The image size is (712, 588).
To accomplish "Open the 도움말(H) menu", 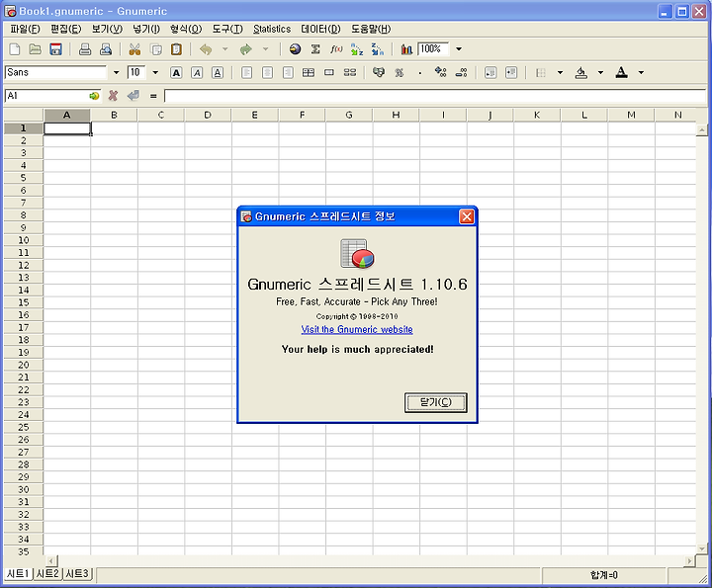I will point(371,29).
